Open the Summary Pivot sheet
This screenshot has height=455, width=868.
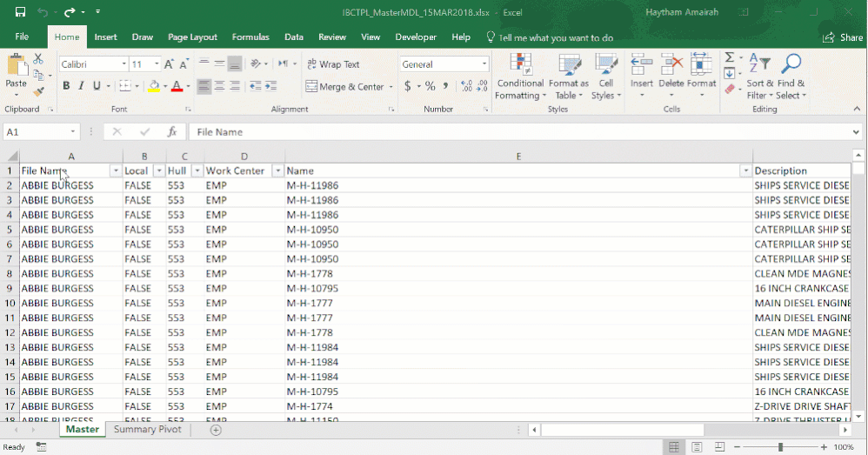pyautogui.click(x=147, y=430)
